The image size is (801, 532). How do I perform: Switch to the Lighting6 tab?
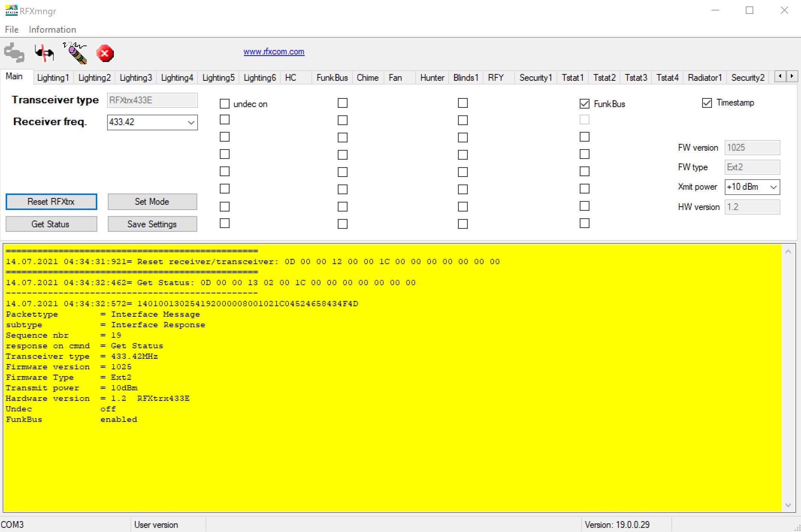[x=260, y=78]
